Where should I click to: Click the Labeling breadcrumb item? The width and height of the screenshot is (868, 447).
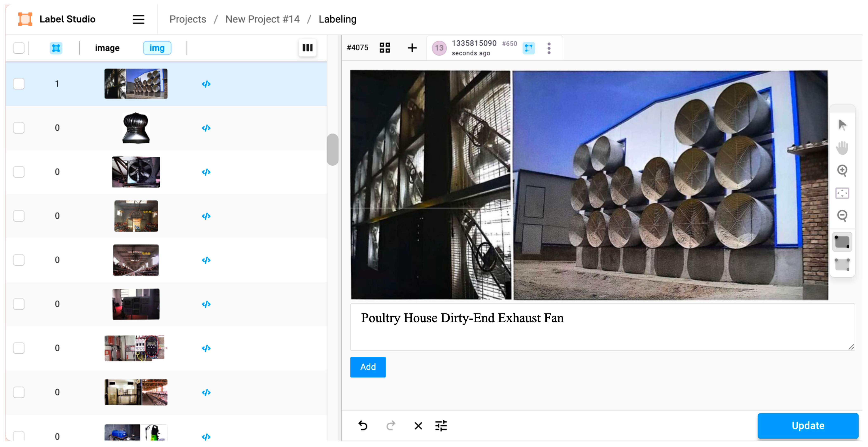point(337,19)
